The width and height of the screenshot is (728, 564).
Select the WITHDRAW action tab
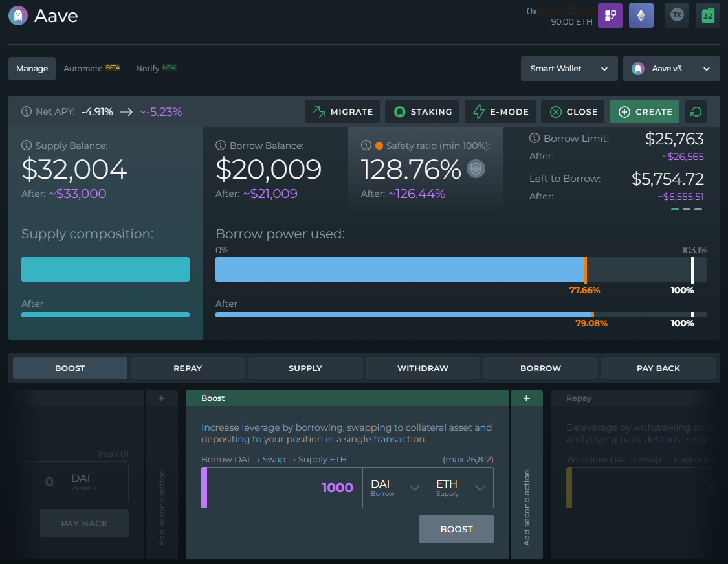pyautogui.click(x=423, y=368)
